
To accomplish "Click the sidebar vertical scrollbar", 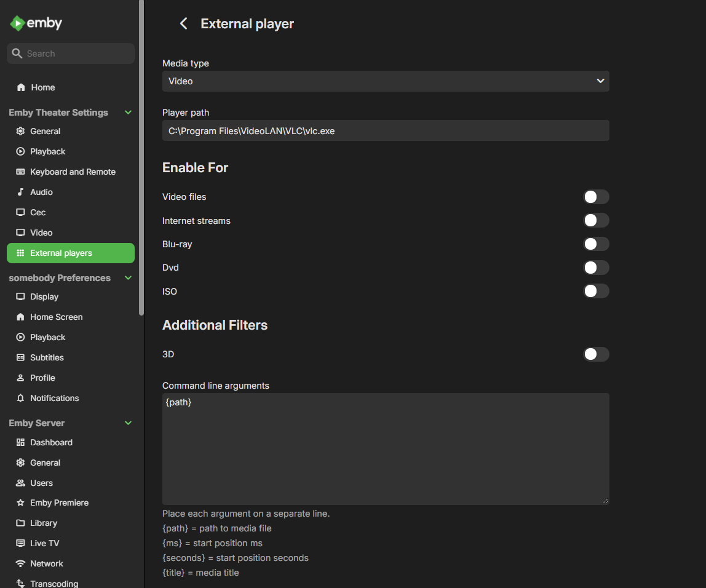I will click(x=141, y=154).
